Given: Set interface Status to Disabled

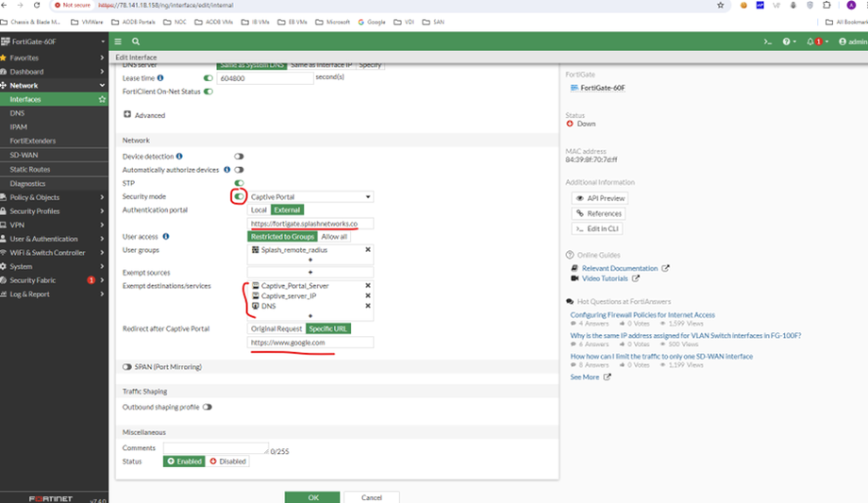Looking at the screenshot, I should pos(227,461).
